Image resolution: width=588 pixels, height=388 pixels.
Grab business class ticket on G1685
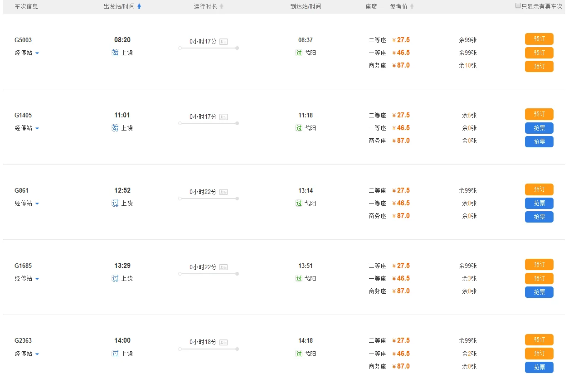[x=539, y=292]
